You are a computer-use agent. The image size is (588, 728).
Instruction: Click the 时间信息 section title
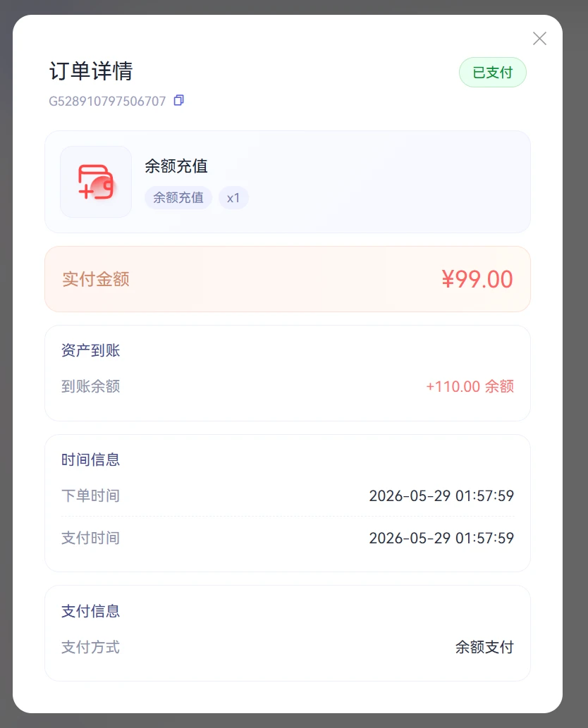[x=90, y=459]
